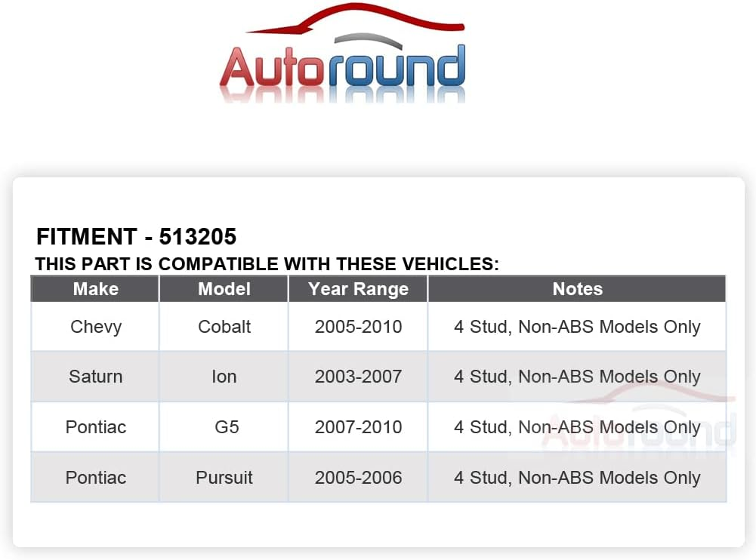
Task: Click the 2005-2010 year range cell
Action: [358, 327]
